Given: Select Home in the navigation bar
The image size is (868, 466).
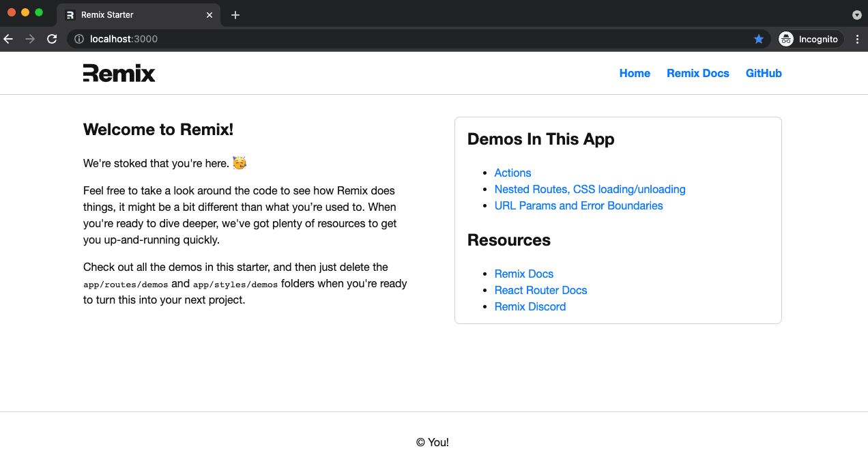Looking at the screenshot, I should click(x=635, y=73).
